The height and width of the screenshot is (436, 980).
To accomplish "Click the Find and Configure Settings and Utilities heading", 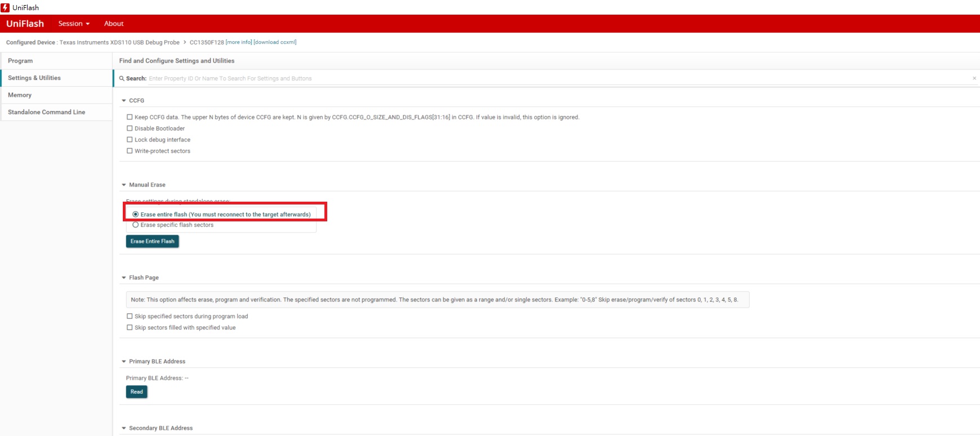I will pos(177,61).
